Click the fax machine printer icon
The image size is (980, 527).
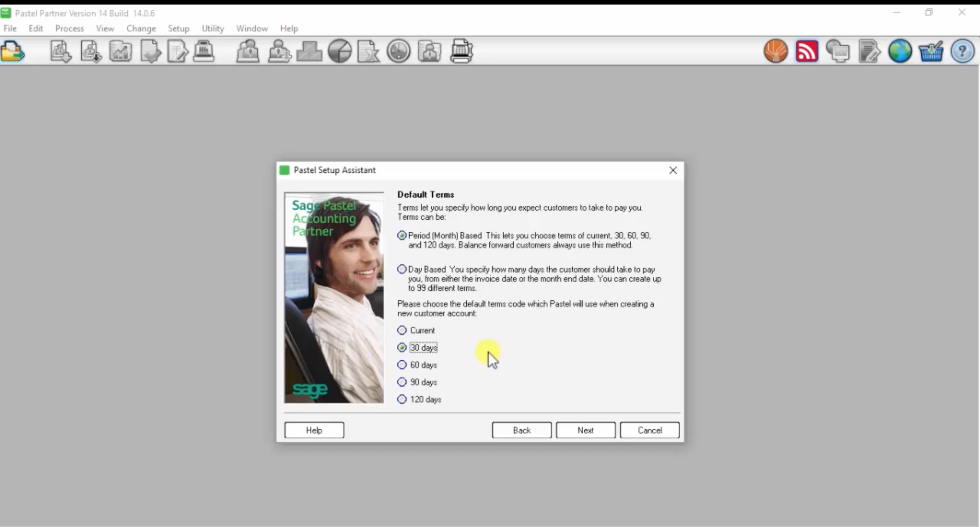pos(461,51)
